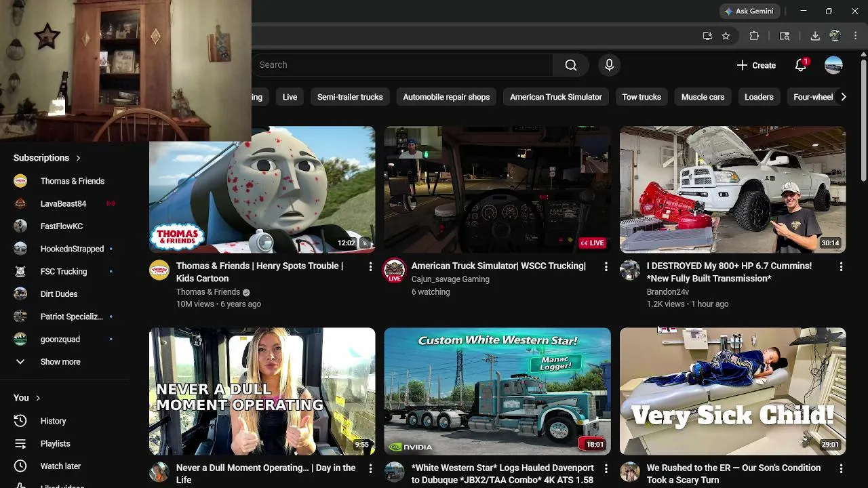Expand the Subscriptions section chevron
The image size is (868, 488).
point(78,158)
